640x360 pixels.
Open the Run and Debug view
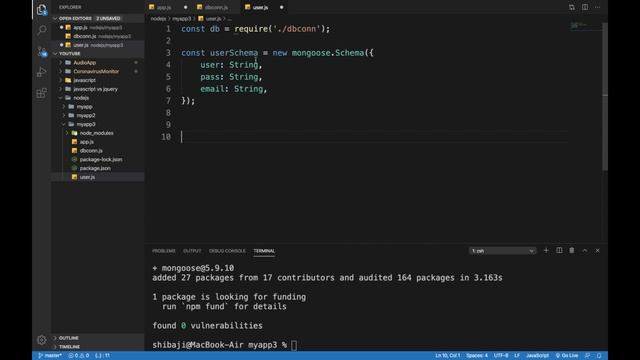tap(42, 72)
